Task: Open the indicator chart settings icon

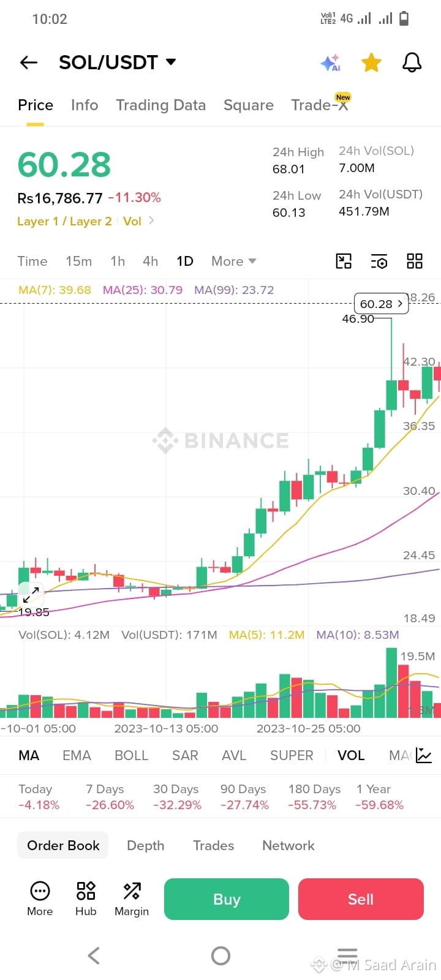Action: pyautogui.click(x=424, y=755)
